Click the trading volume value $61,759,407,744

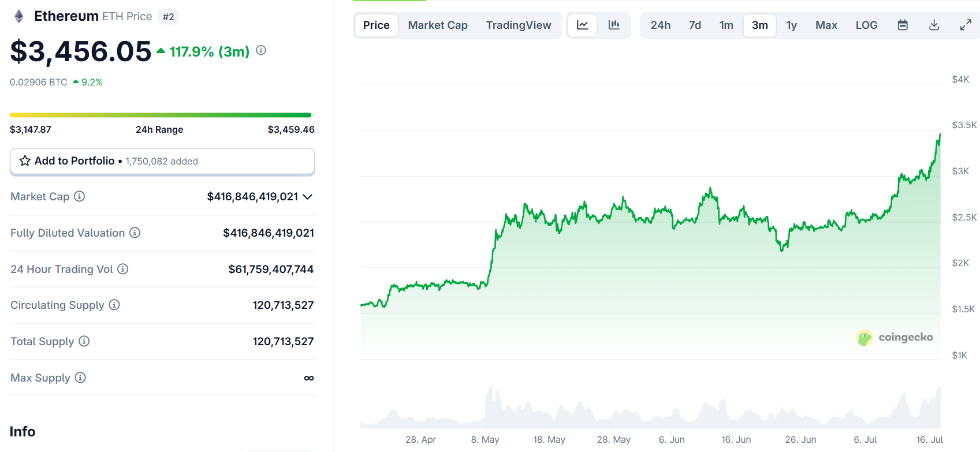pyautogui.click(x=271, y=269)
